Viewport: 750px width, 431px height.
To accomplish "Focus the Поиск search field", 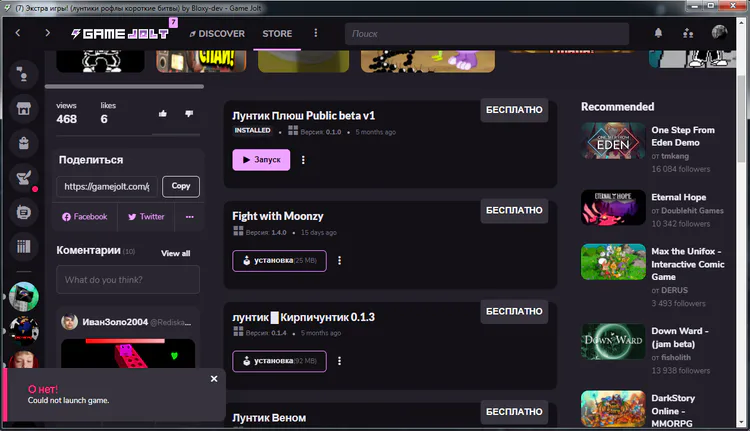I will tap(486, 33).
